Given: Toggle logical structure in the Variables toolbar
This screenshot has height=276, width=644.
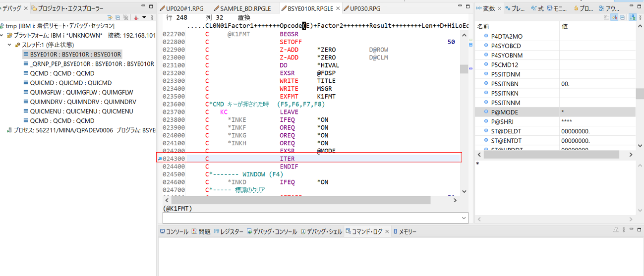Looking at the screenshot, I should tap(614, 17).
